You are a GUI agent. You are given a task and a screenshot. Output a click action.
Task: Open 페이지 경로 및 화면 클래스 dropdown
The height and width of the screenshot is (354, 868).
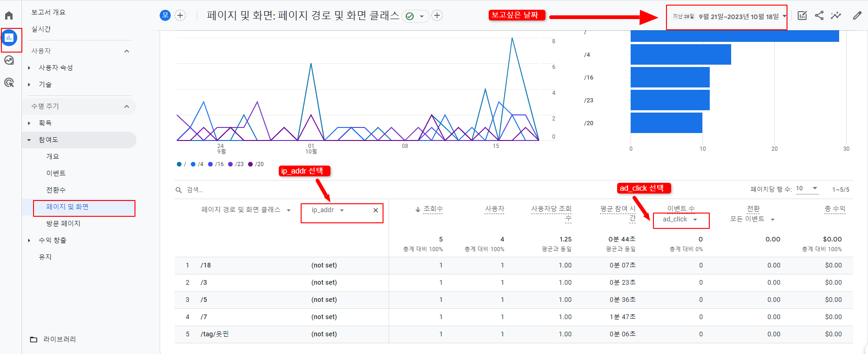[x=246, y=210]
